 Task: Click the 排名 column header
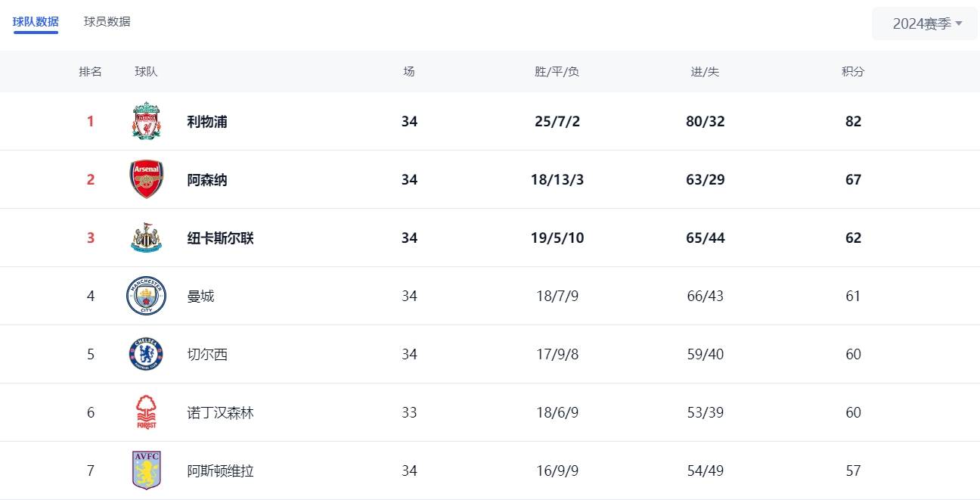[x=91, y=72]
